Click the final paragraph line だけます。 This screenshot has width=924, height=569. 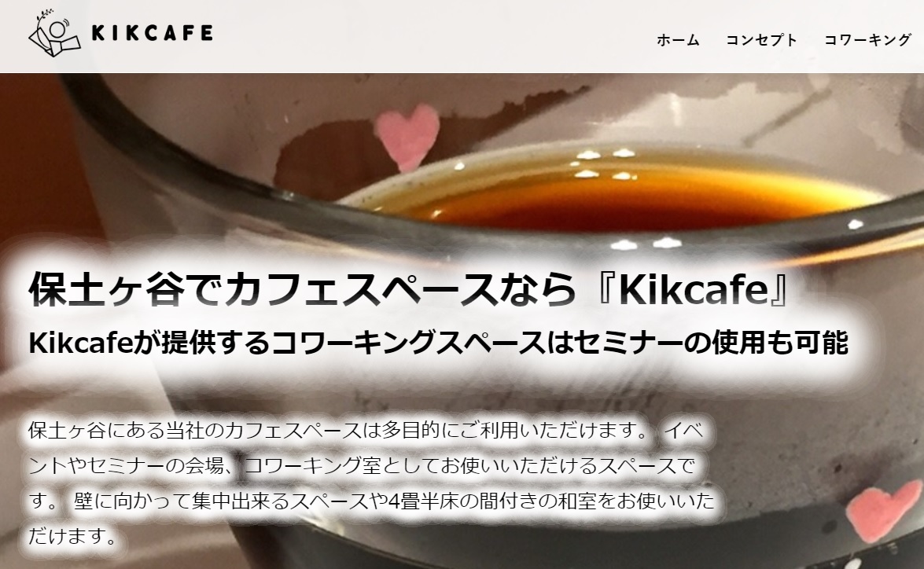73,537
